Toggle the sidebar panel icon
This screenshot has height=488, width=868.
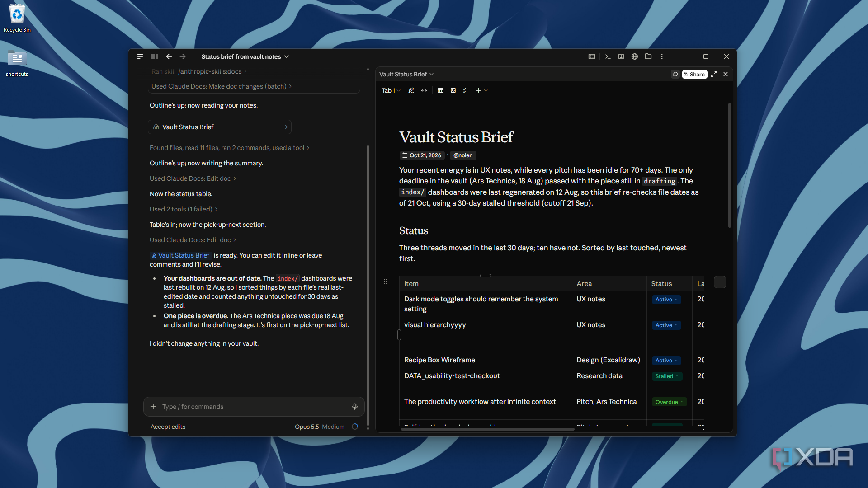click(x=155, y=56)
